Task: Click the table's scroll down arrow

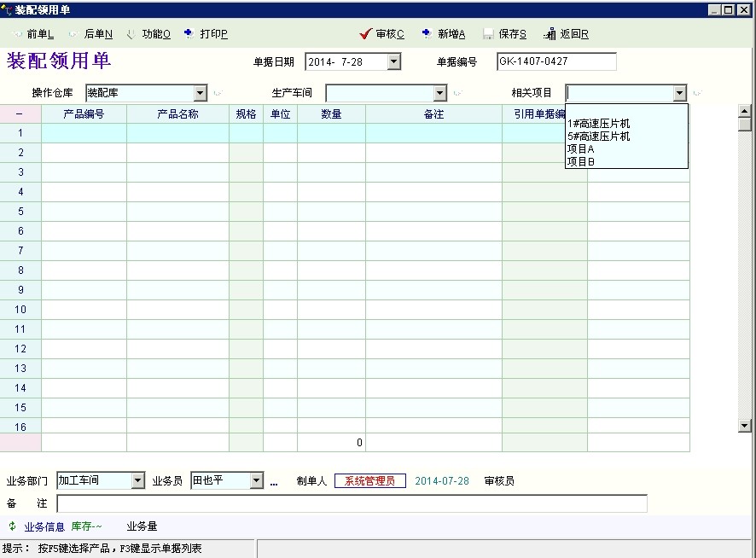Action: click(x=744, y=425)
